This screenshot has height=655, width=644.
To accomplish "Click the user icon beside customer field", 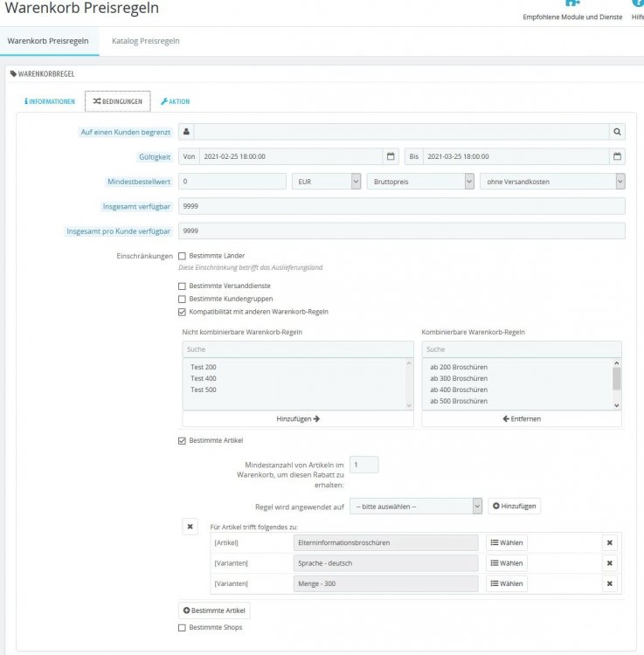I will click(x=186, y=132).
